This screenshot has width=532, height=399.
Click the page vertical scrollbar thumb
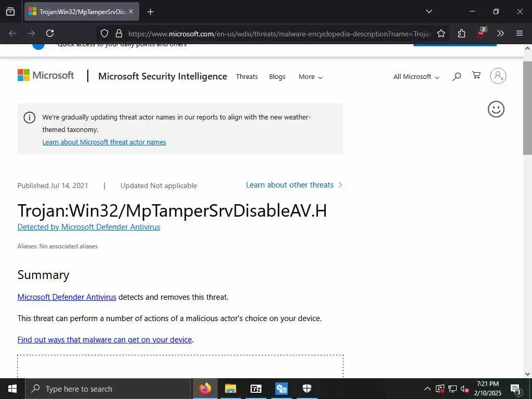(x=527, y=108)
